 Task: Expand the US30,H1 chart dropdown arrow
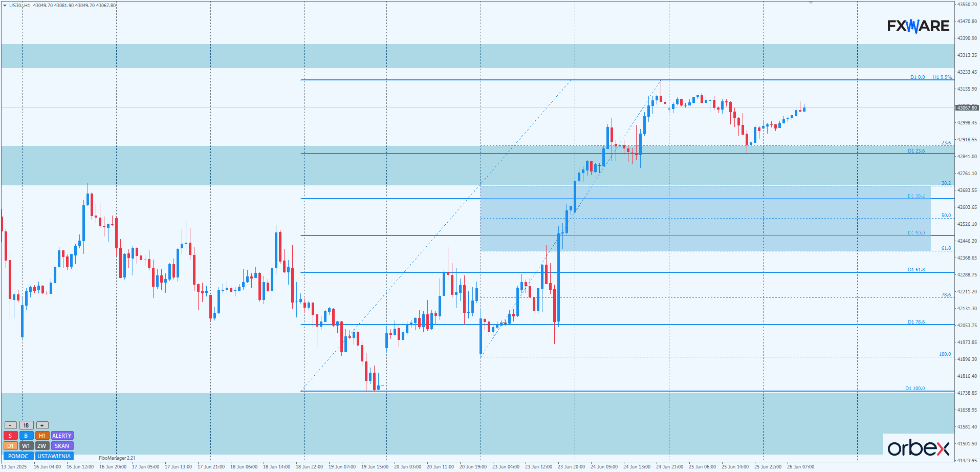pyautogui.click(x=5, y=6)
